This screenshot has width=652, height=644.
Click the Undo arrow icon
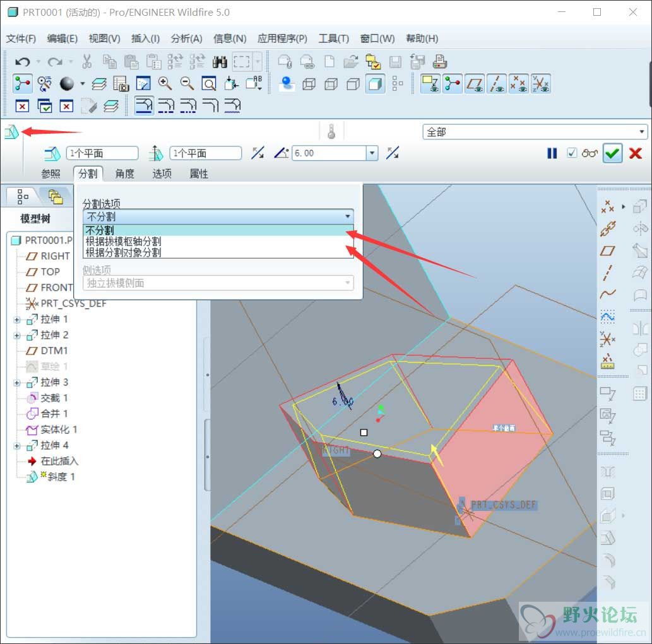23,62
